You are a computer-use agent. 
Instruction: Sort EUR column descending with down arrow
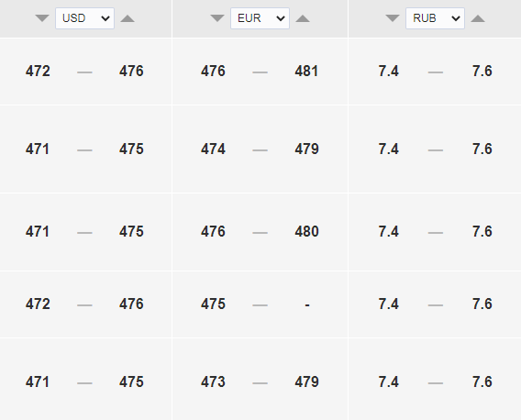point(217,18)
